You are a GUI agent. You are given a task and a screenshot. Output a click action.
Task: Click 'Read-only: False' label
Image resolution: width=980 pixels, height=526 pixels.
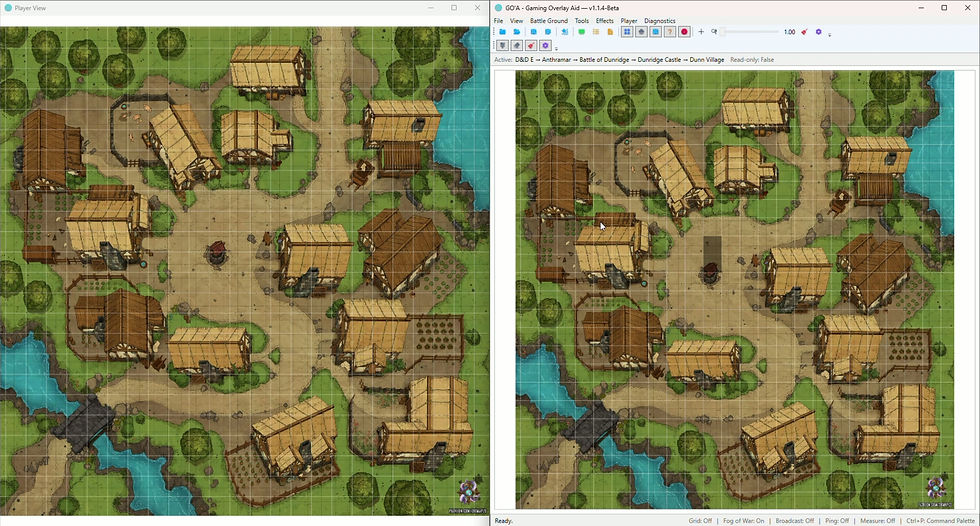tap(752, 60)
